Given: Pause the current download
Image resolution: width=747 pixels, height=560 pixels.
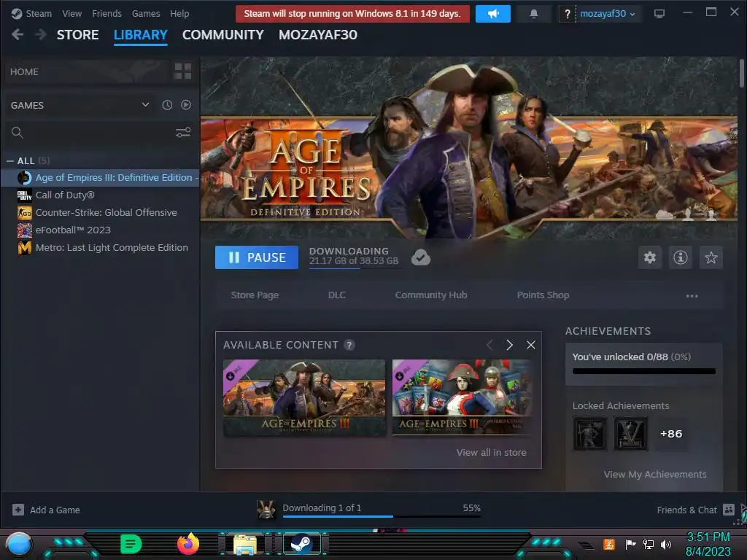Looking at the screenshot, I should coord(257,257).
